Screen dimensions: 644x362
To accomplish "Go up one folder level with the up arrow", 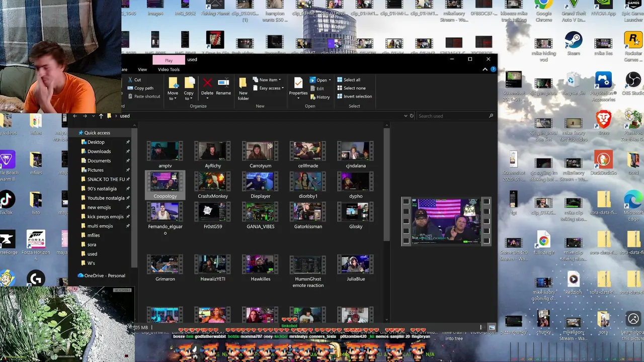I will pyautogui.click(x=101, y=116).
